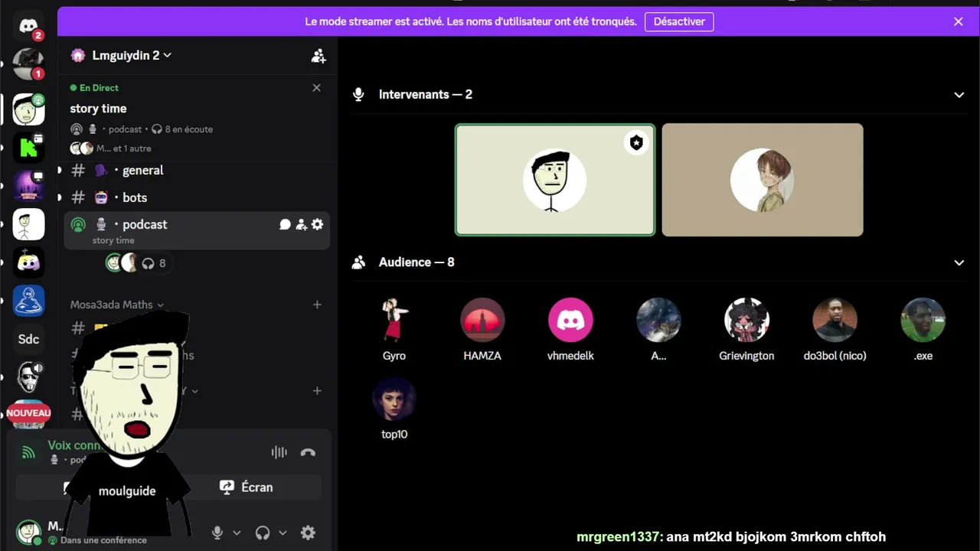Click the 'Dans une conférence' status text
Viewport: 980px width, 551px height.
point(103,540)
